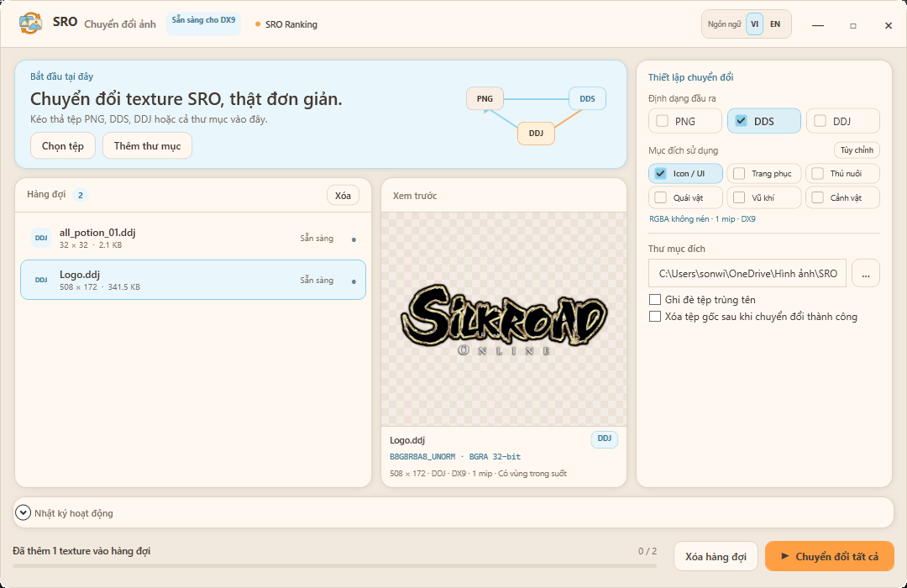Viewport: 907px width, 588px height.
Task: Select the Logo.ddj queue row
Action: (193, 280)
